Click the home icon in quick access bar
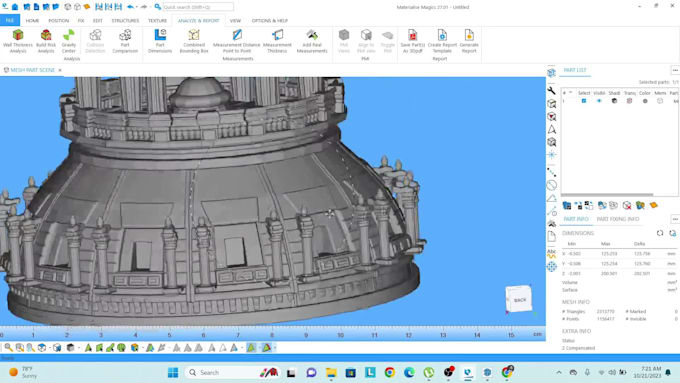This screenshot has height=383, width=680. [15, 7]
